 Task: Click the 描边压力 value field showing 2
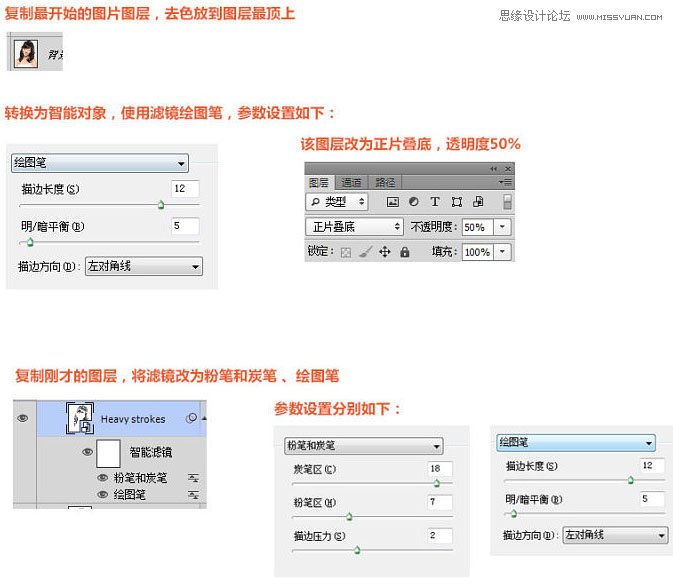pyautogui.click(x=440, y=535)
